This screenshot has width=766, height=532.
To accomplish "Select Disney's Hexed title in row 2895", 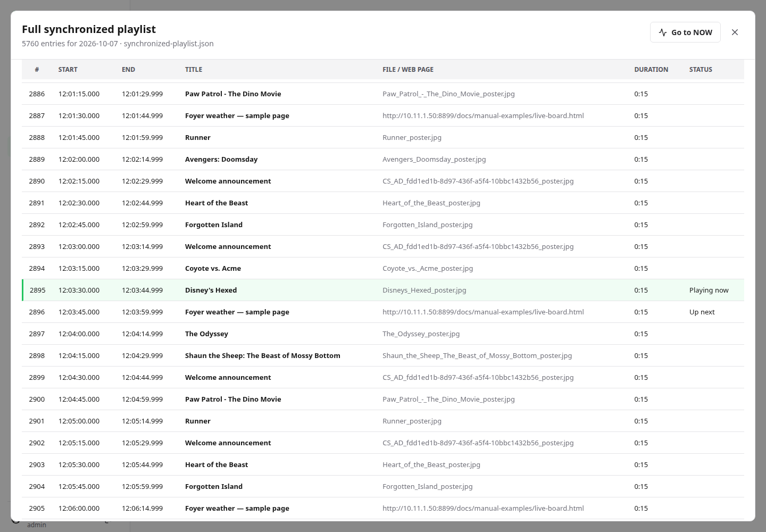I will [x=211, y=290].
